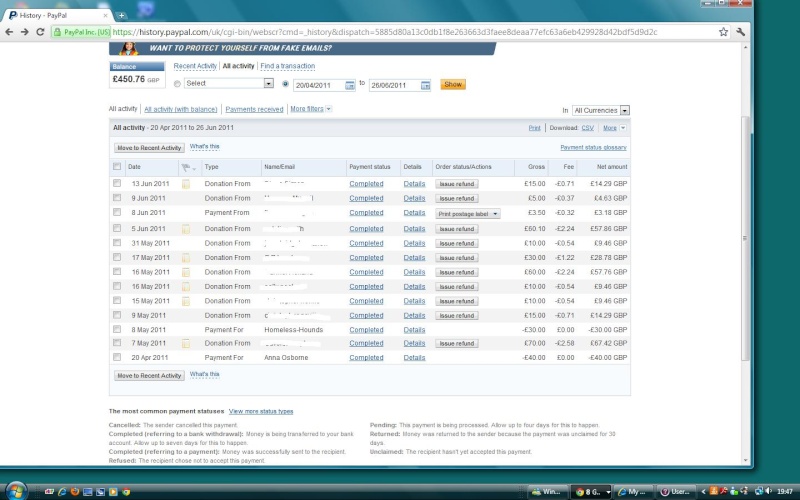The height and width of the screenshot is (500, 800).
Task: Click the page's vertical scrollbar
Action: tap(745, 238)
